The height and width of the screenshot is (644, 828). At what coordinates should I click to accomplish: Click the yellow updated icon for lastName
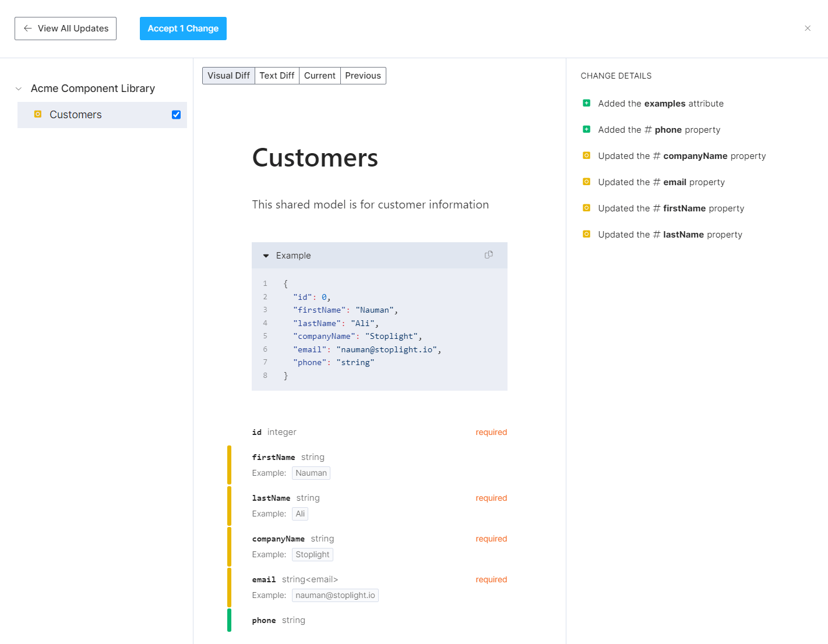[x=587, y=234]
